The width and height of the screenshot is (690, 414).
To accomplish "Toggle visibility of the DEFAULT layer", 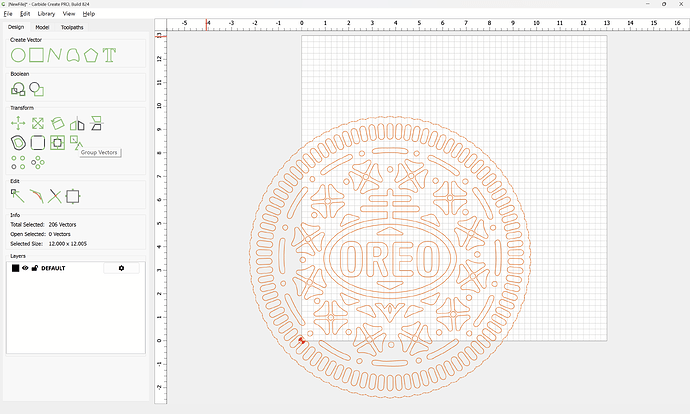I will click(x=25, y=268).
